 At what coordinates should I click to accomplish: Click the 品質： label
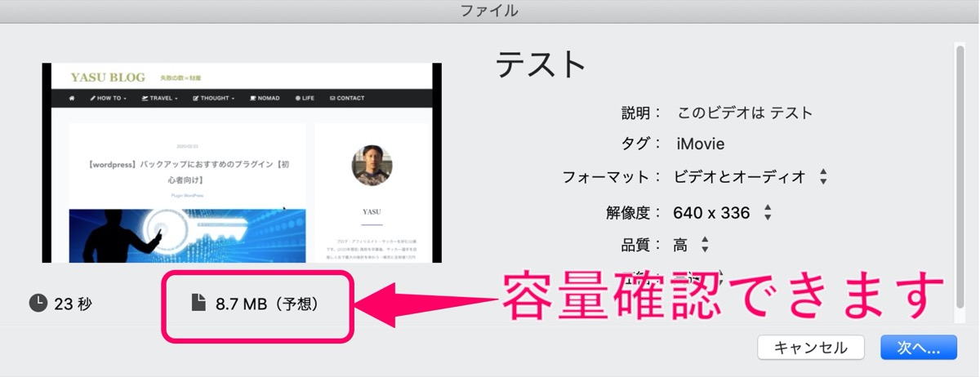[x=642, y=244]
